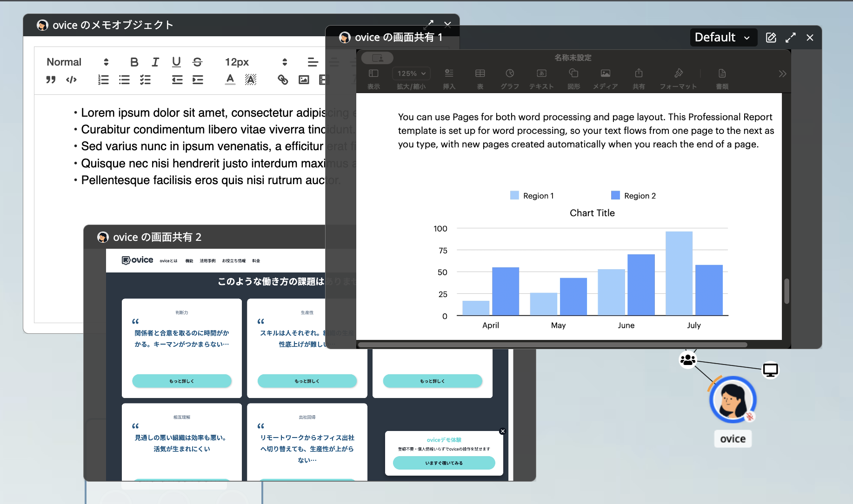This screenshot has height=504, width=853.
Task: Click edit pencil icon on screen share 1
Action: coord(771,38)
